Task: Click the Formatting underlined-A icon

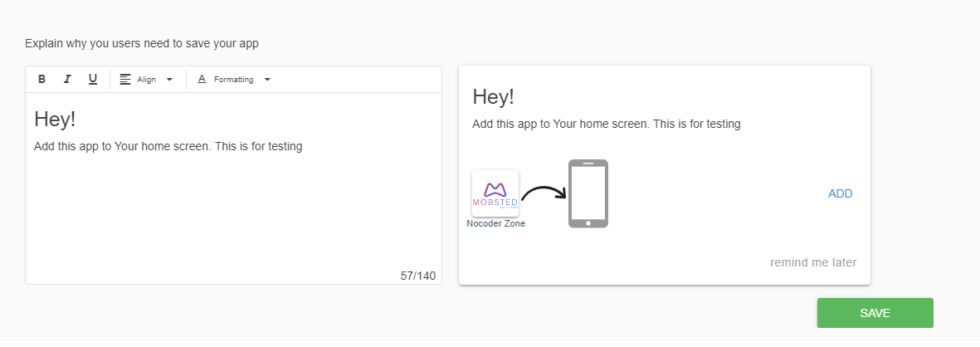Action: tap(202, 80)
